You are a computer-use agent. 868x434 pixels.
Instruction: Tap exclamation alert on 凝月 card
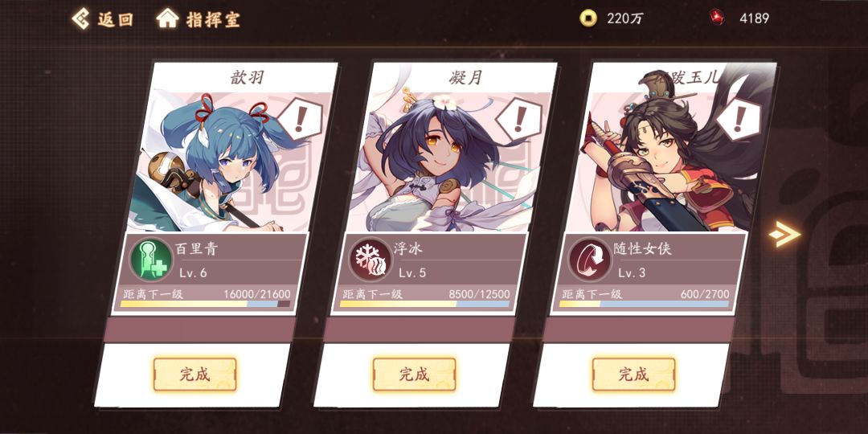click(519, 118)
